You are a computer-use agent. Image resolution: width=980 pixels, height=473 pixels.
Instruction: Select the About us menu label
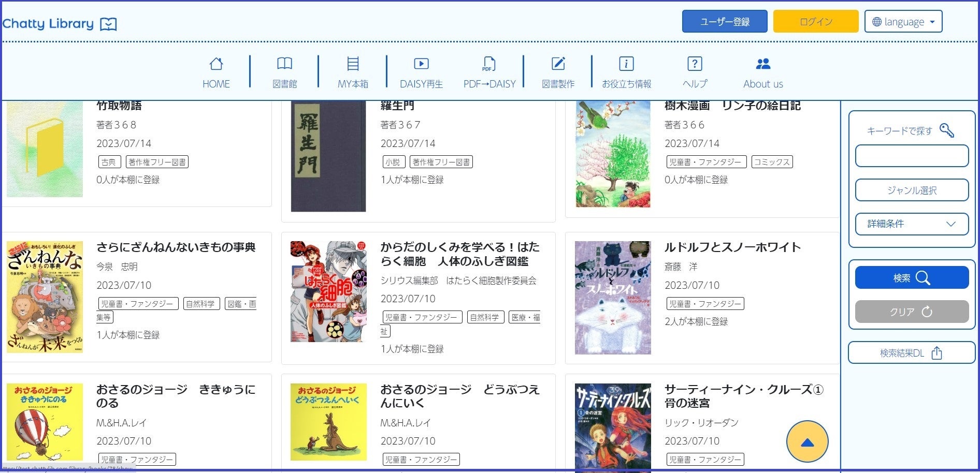click(763, 84)
